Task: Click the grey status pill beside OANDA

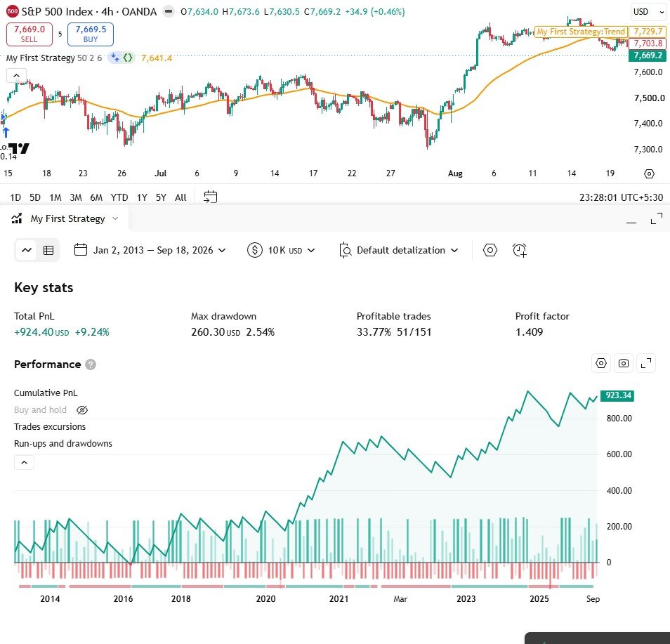Action: pos(169,11)
